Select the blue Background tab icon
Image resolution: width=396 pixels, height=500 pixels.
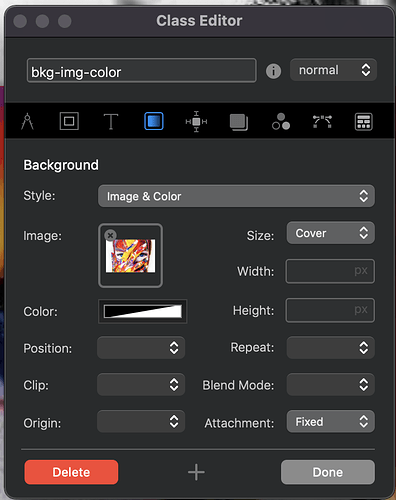(x=154, y=121)
